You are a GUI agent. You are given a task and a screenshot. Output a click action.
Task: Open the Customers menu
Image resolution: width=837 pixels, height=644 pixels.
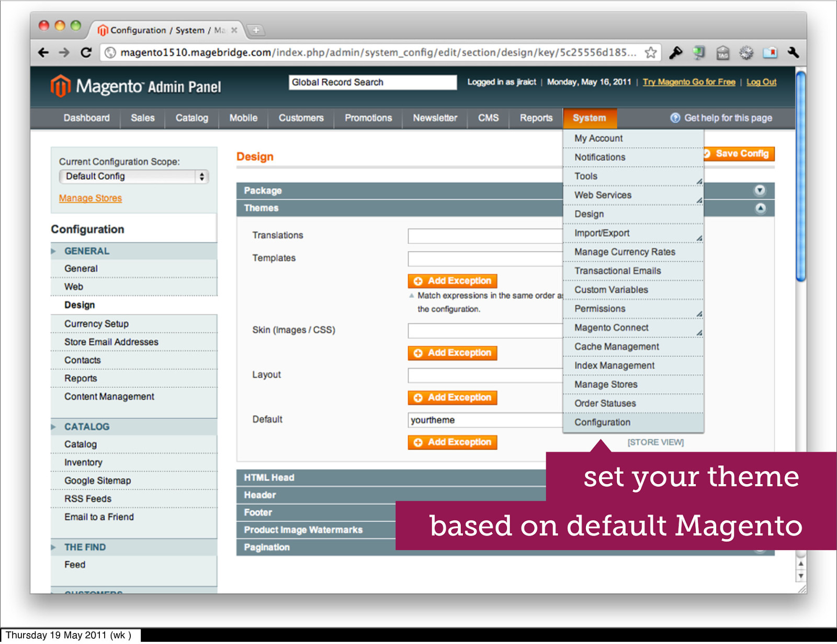[x=301, y=118]
